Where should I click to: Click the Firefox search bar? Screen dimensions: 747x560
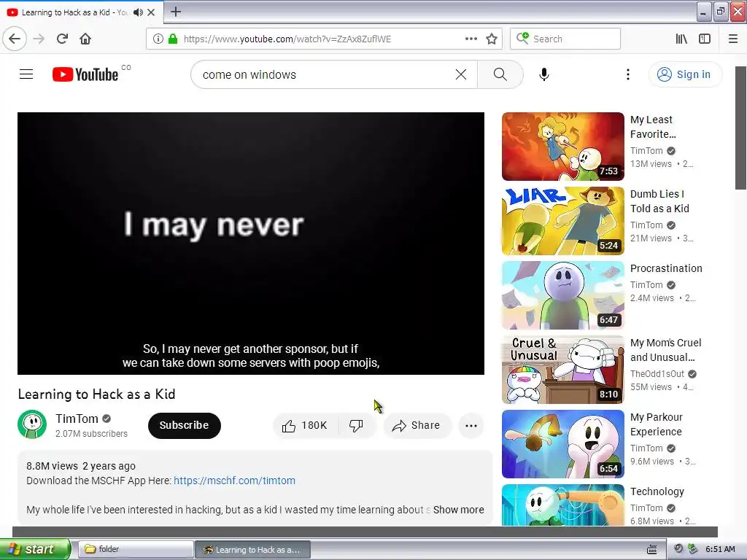tap(565, 39)
